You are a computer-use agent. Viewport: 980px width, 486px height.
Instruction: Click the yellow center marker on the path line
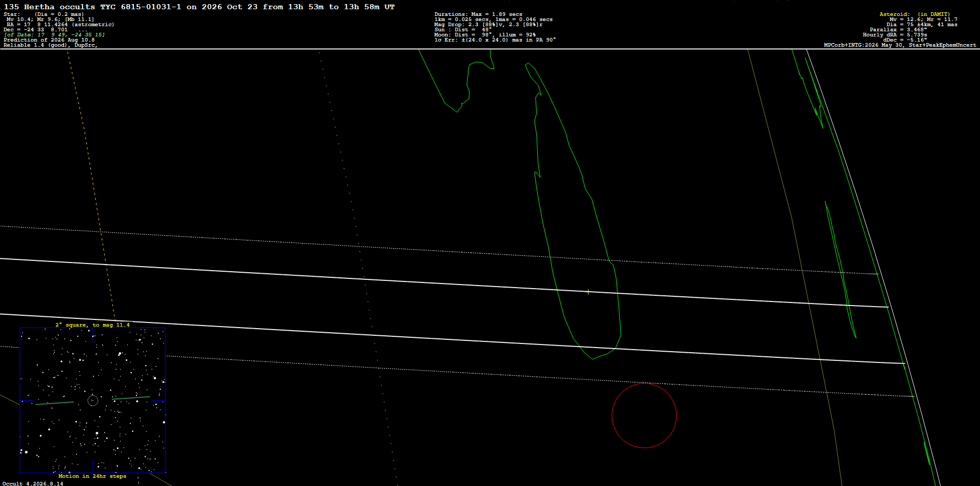click(x=588, y=292)
